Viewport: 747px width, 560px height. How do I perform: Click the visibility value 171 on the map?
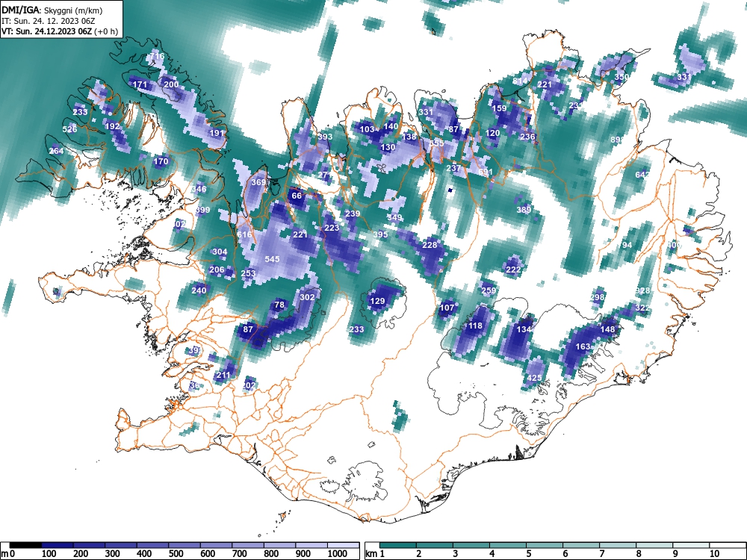(140, 85)
